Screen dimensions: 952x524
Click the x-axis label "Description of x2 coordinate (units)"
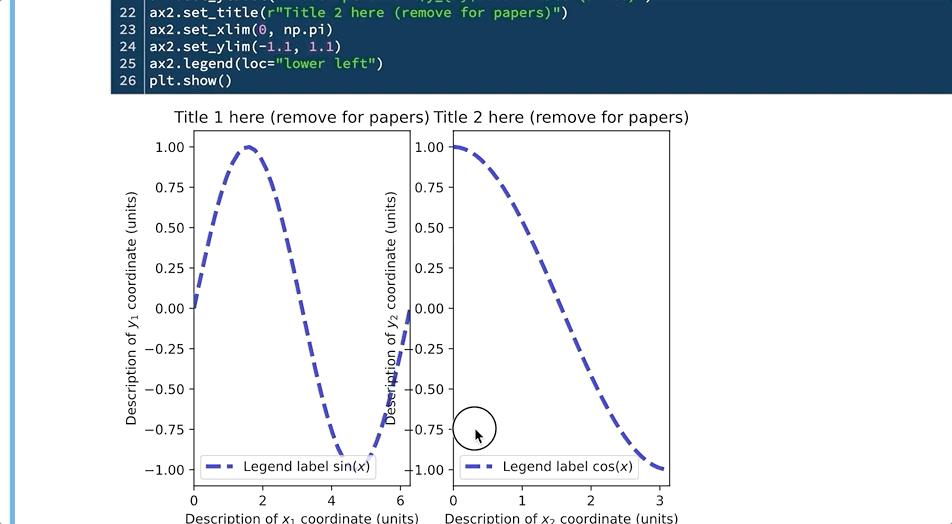point(561,518)
